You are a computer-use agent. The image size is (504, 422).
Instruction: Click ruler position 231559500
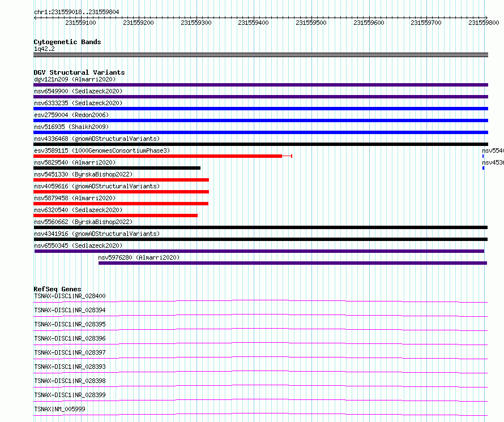point(311,23)
